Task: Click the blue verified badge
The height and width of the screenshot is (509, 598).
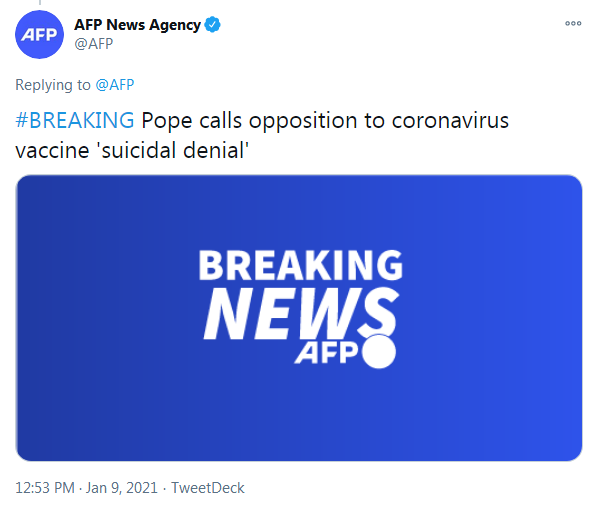Action: tap(212, 25)
